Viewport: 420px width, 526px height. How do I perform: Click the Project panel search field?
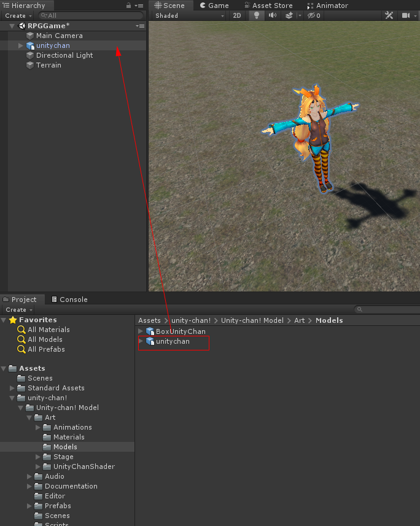(x=387, y=309)
